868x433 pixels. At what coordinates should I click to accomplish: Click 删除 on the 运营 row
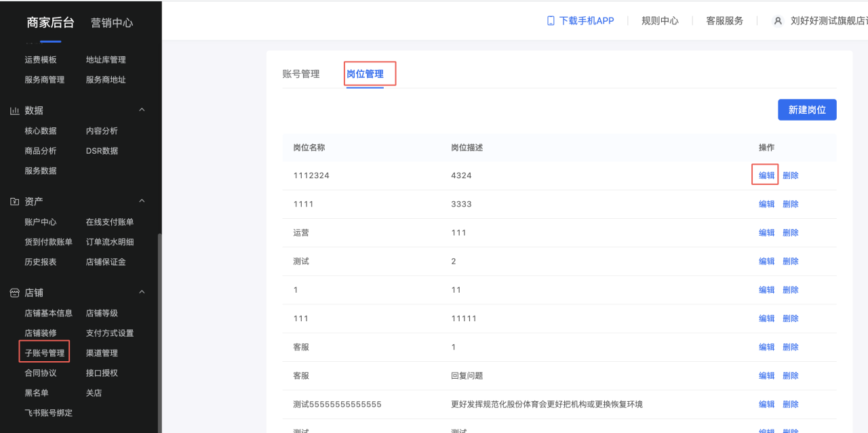tap(790, 232)
